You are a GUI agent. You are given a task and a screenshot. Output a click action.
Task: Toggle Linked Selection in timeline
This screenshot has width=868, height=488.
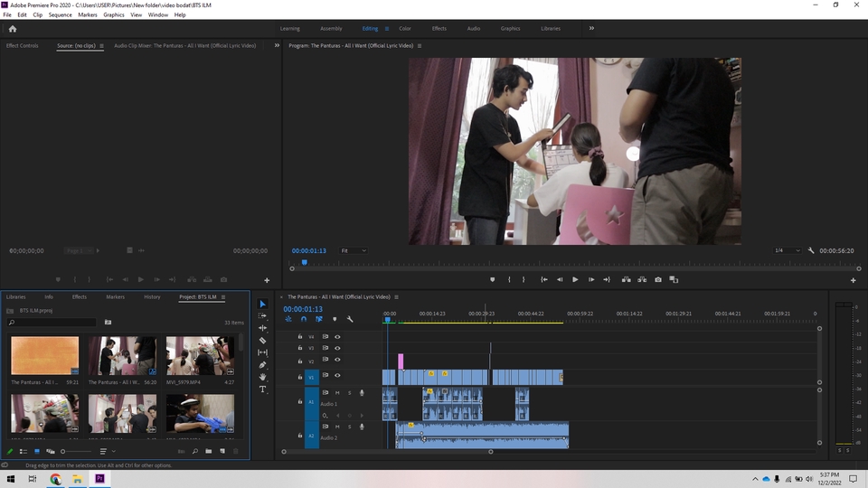click(319, 319)
